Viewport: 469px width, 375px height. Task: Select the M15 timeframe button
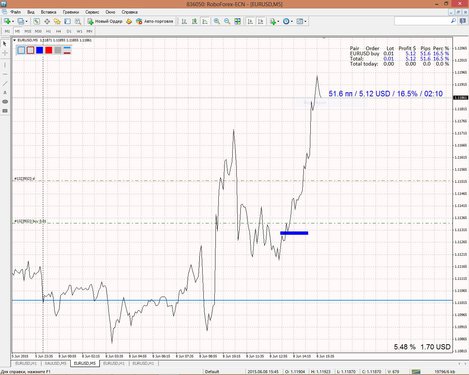point(28,31)
